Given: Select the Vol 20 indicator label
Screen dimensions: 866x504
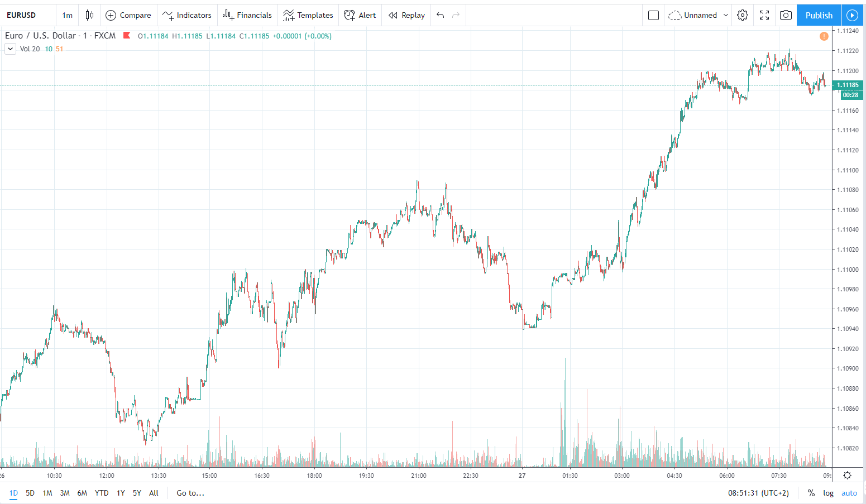Looking at the screenshot, I should click(30, 49).
